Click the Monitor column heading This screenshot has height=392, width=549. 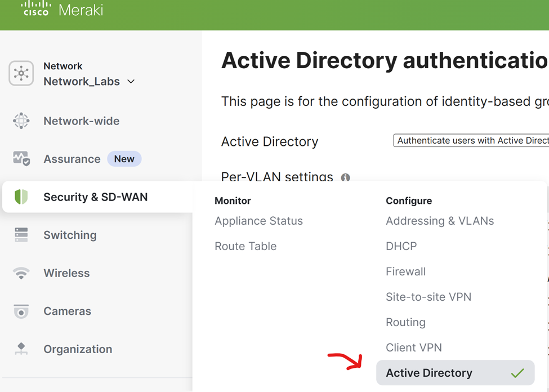coord(233,201)
